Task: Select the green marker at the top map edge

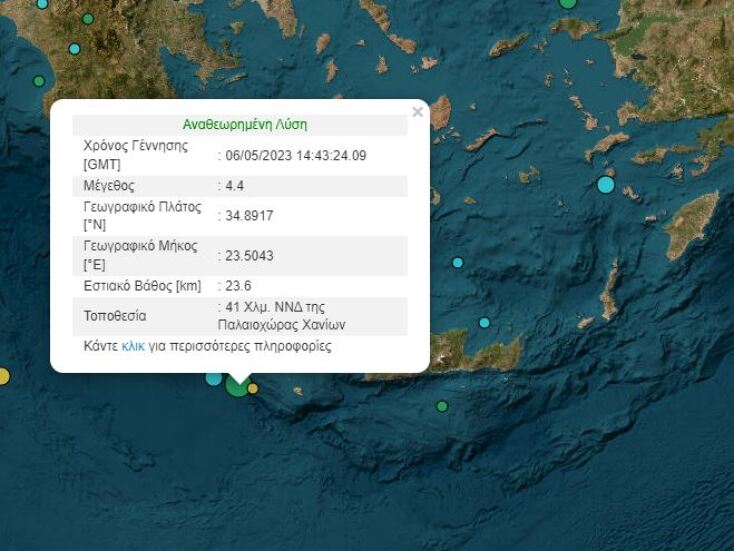Action: (568, 3)
